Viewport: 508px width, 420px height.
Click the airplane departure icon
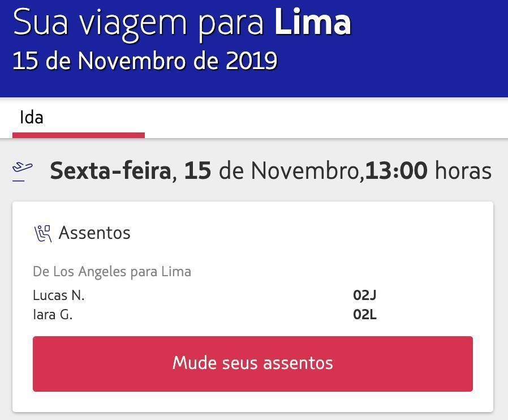pos(23,172)
